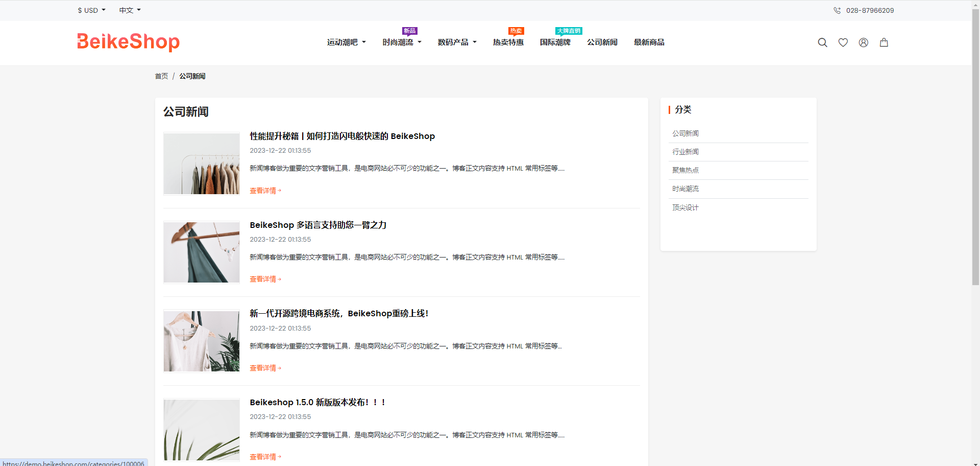This screenshot has width=980, height=466.
Task: Open 国际潮牌 menu item
Action: [555, 42]
